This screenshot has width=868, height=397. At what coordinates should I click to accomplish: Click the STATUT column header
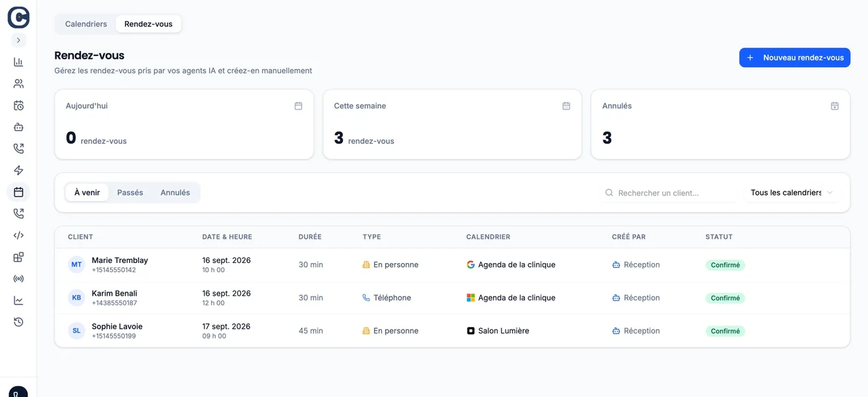pos(719,237)
